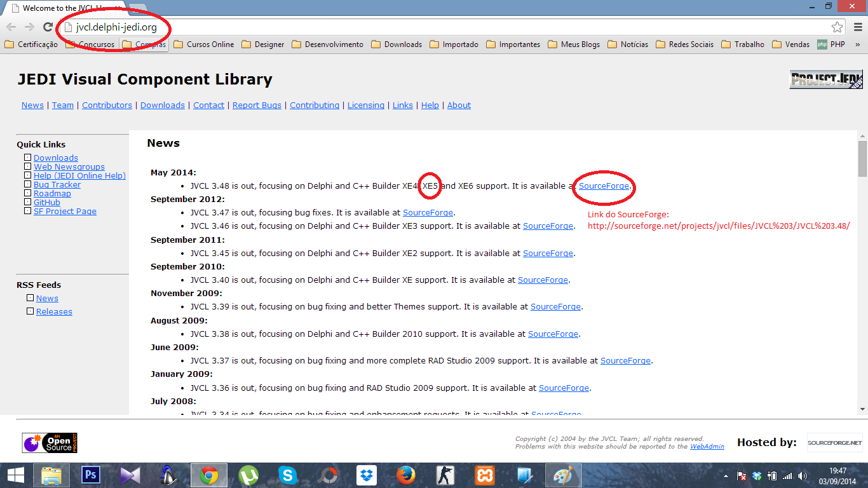
Task: Open the network signal tray icon
Action: coord(787,475)
